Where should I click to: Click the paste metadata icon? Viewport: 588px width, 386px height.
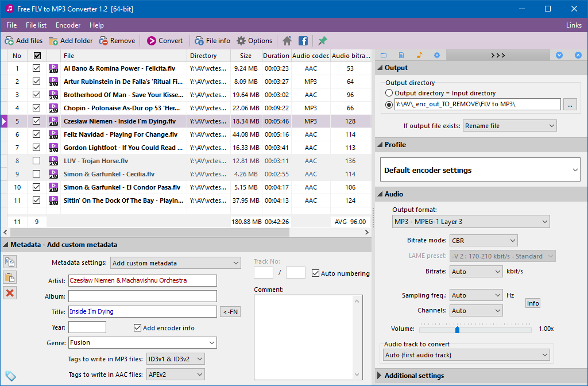point(10,277)
